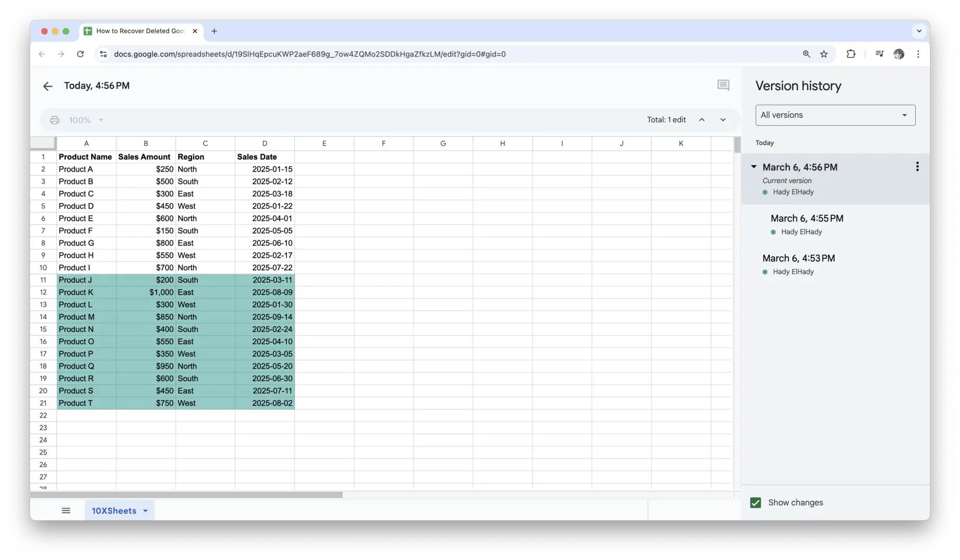Click the horizontal scrollbar below the spreadsheet

(x=187, y=495)
